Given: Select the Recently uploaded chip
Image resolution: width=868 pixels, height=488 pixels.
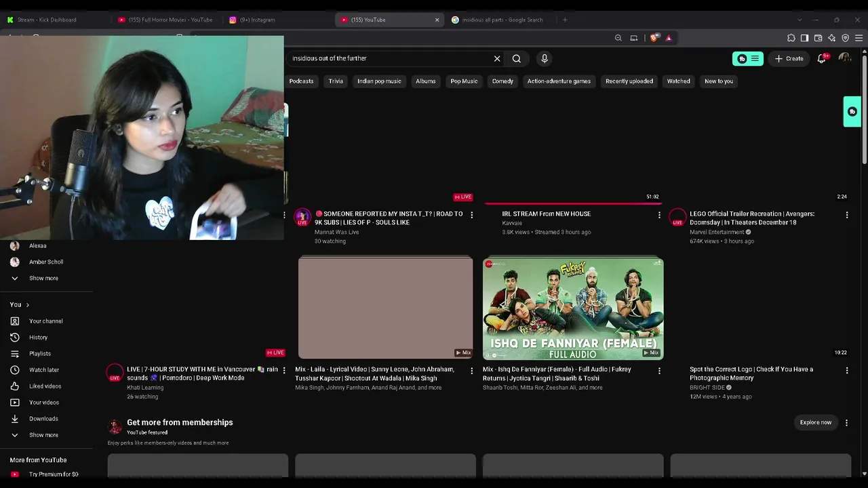Looking at the screenshot, I should pyautogui.click(x=629, y=81).
